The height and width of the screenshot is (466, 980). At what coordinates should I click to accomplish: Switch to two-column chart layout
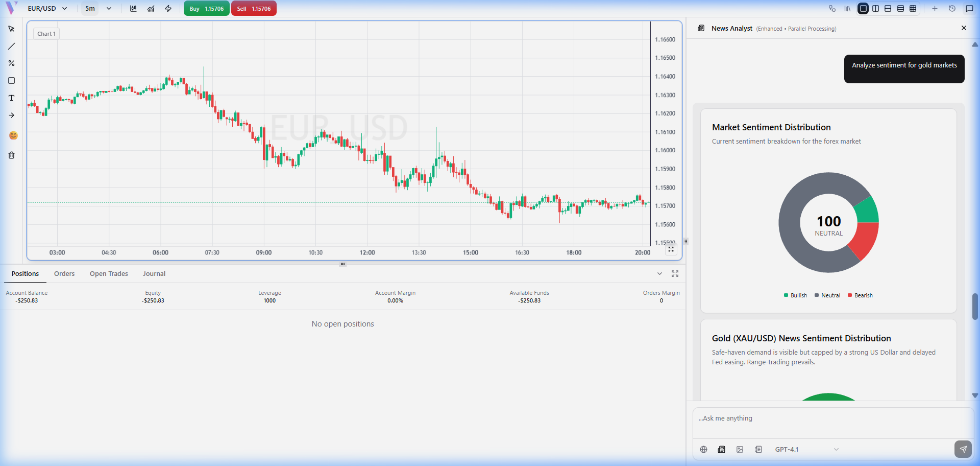click(875, 9)
